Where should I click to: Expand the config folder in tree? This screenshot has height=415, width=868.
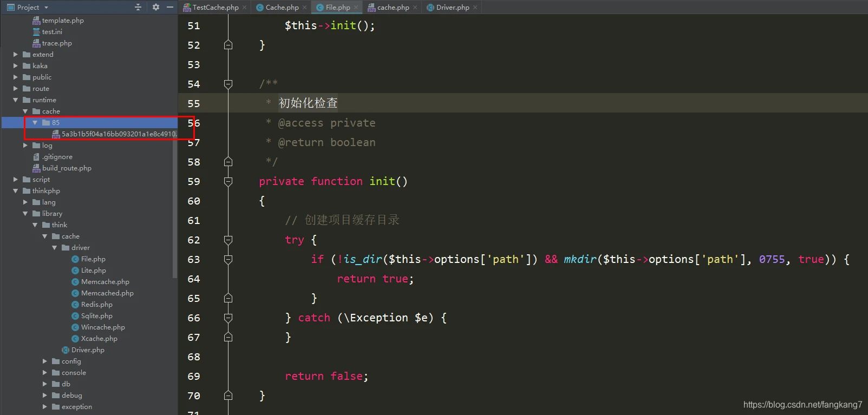[x=45, y=361]
